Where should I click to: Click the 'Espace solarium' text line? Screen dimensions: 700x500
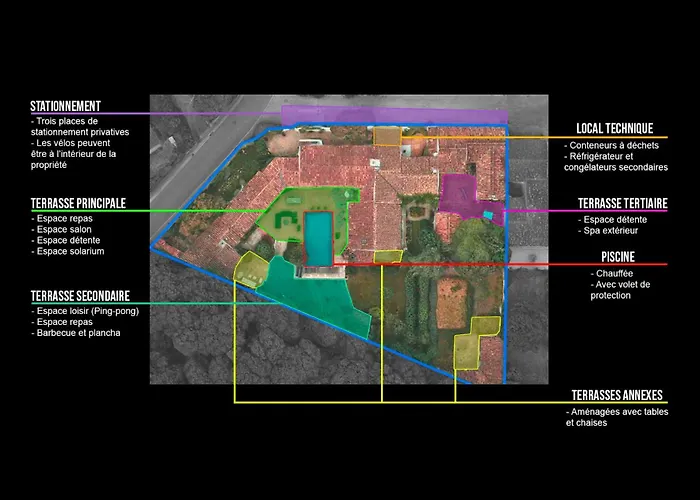pyautogui.click(x=69, y=251)
